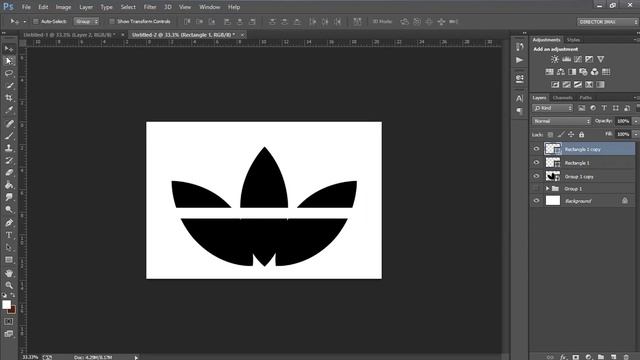This screenshot has height=360, width=640.
Task: Switch to the Paths tab
Action: pyautogui.click(x=586, y=98)
